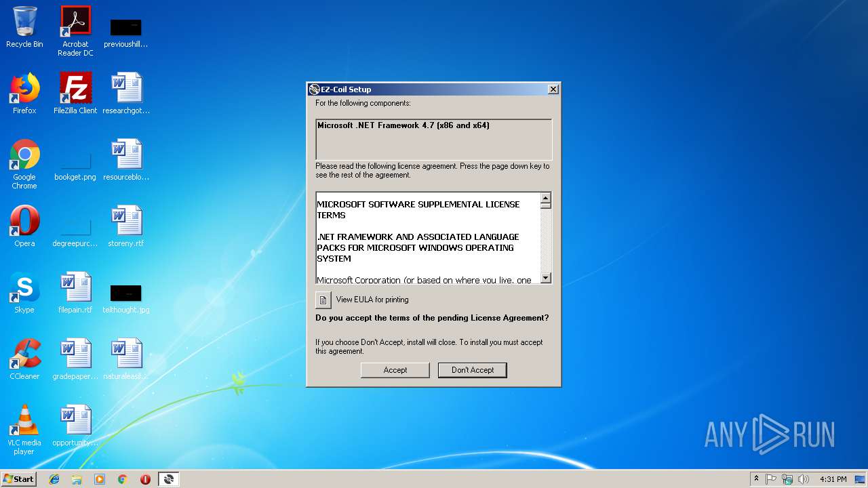Select the Google Chrome desktop shortcut

pos(24,165)
